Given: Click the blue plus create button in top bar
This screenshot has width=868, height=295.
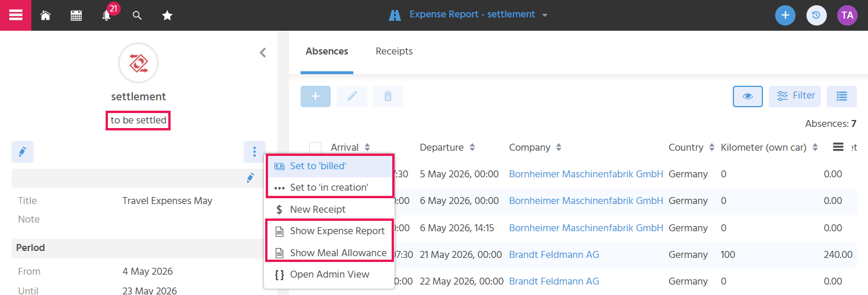Looking at the screenshot, I should (785, 15).
